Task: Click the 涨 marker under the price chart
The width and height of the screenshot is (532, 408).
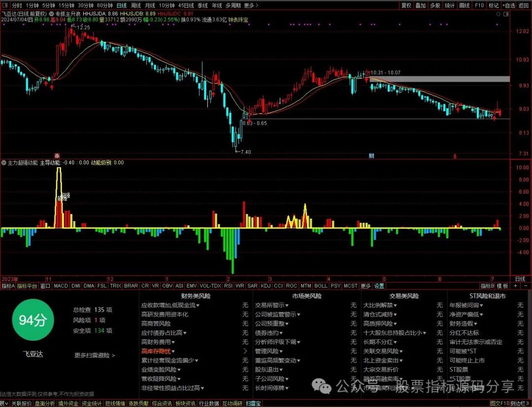Action: [57, 156]
